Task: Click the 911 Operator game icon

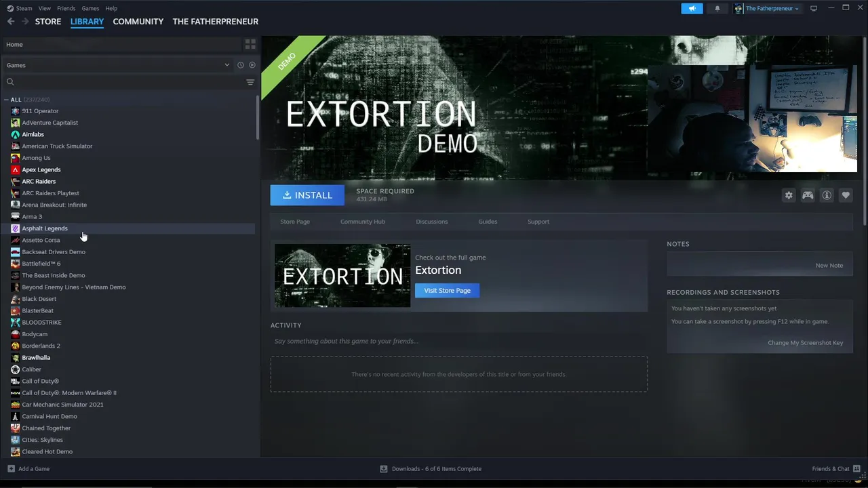Action: tap(15, 111)
